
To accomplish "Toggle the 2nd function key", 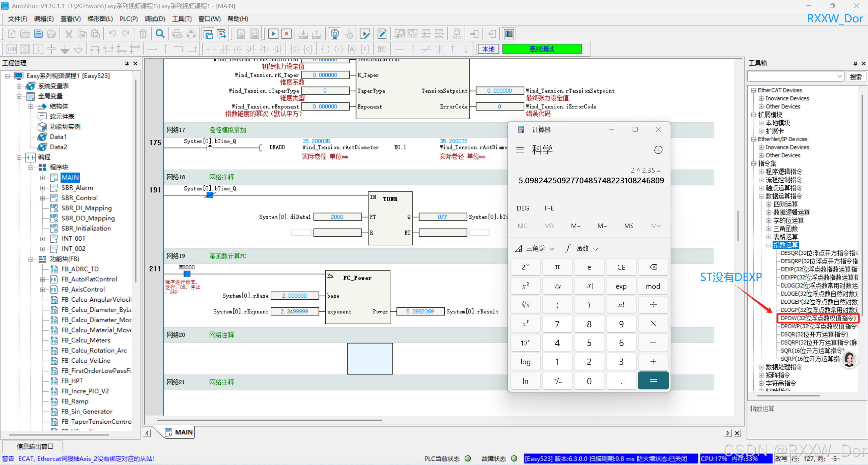I will [525, 267].
